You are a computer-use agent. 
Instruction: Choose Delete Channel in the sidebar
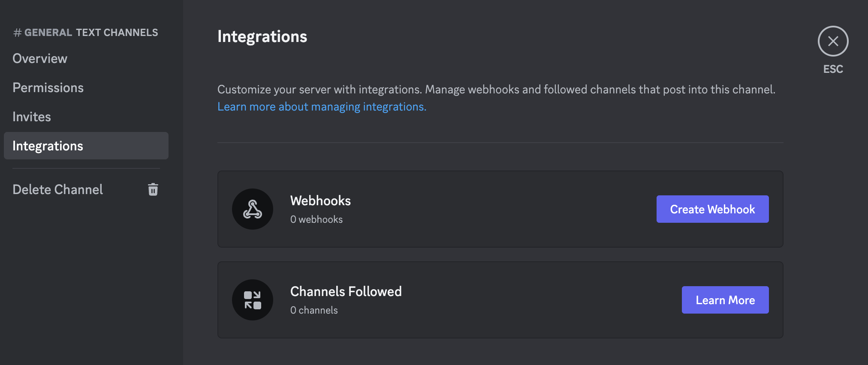click(x=57, y=189)
